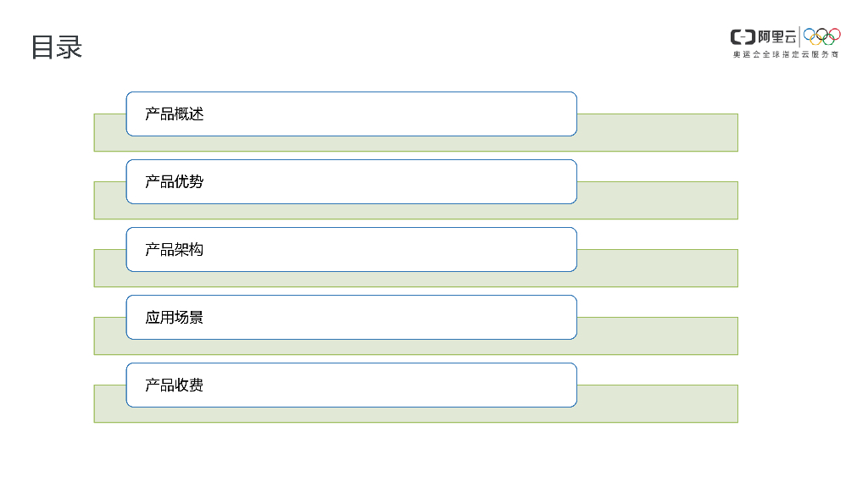Click the vertical divider beside the 阿里云 logo
868x488 pixels.
(799, 36)
